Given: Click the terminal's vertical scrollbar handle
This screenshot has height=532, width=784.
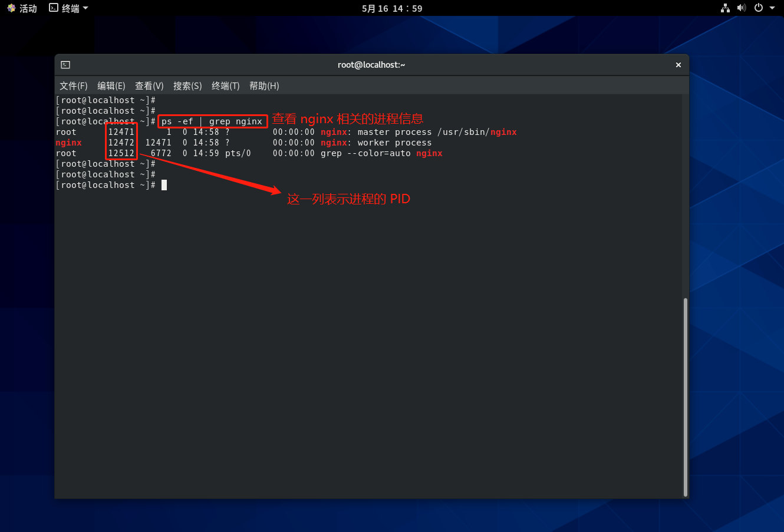Looking at the screenshot, I should tap(685, 398).
